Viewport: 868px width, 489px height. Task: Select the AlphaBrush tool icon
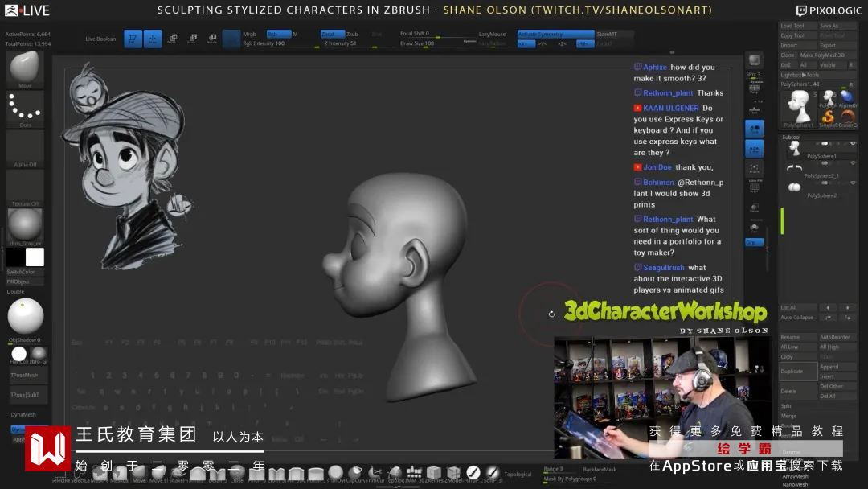point(848,98)
